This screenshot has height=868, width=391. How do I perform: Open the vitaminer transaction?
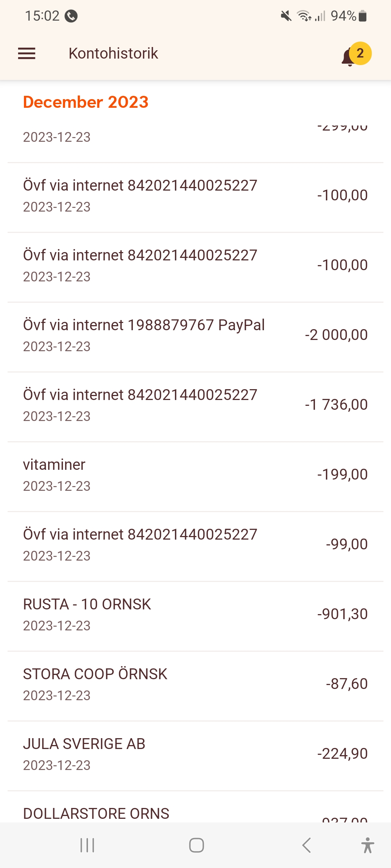tap(195, 475)
